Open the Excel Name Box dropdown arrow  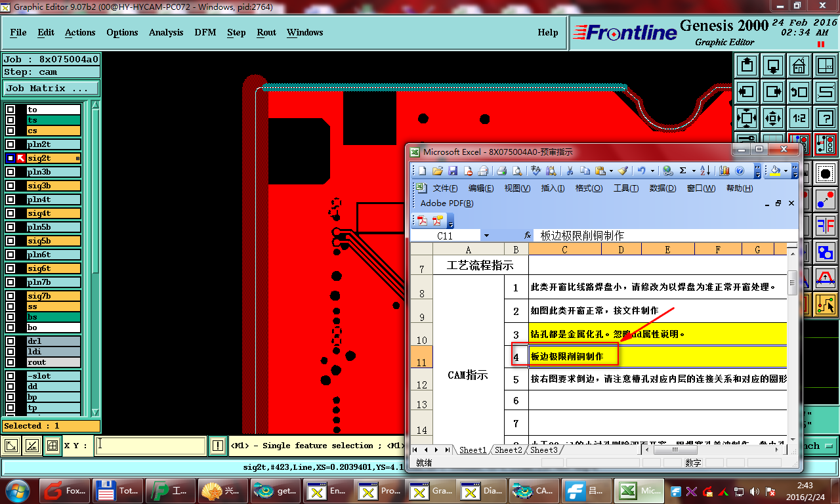point(486,236)
